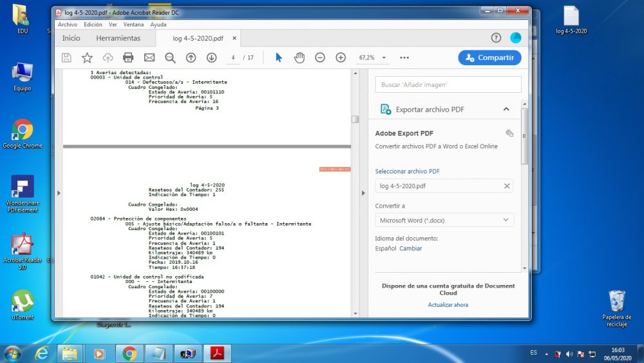Open Acrobat Reader 5.0 desktop shortcut

[22, 251]
